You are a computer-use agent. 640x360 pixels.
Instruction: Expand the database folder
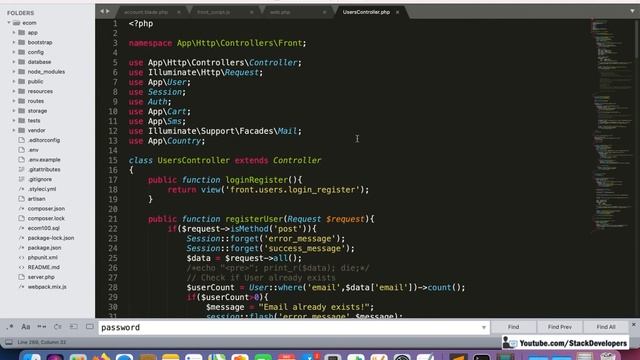(x=14, y=62)
